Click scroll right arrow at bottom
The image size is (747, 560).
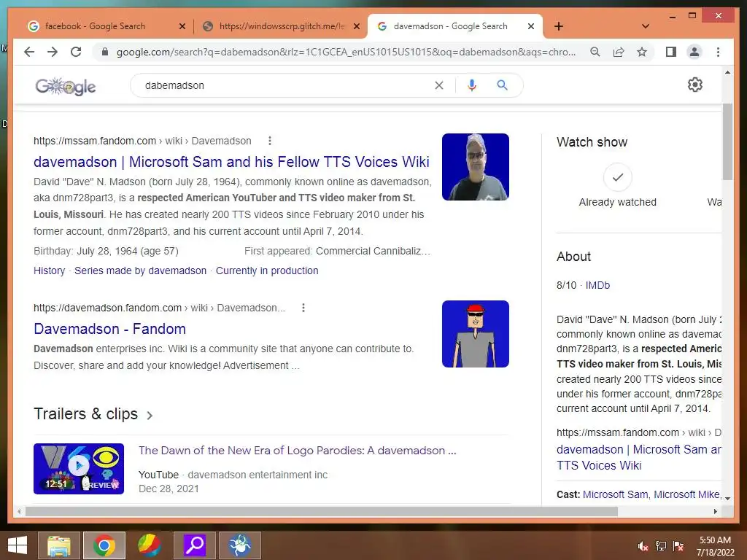715,511
